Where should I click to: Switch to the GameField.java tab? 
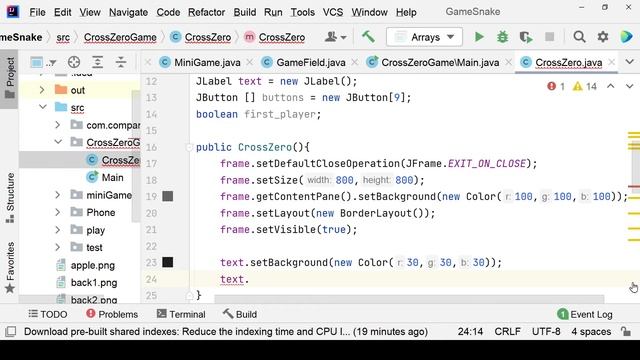click(x=304, y=62)
